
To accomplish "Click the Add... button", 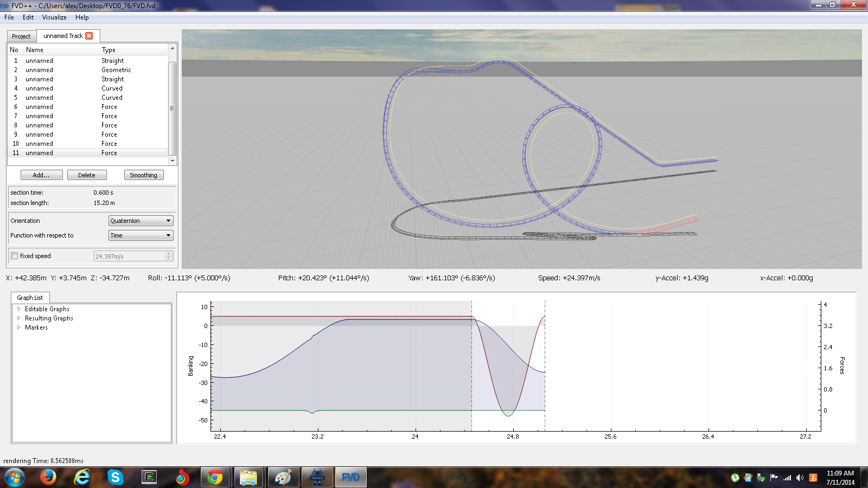I will (41, 175).
